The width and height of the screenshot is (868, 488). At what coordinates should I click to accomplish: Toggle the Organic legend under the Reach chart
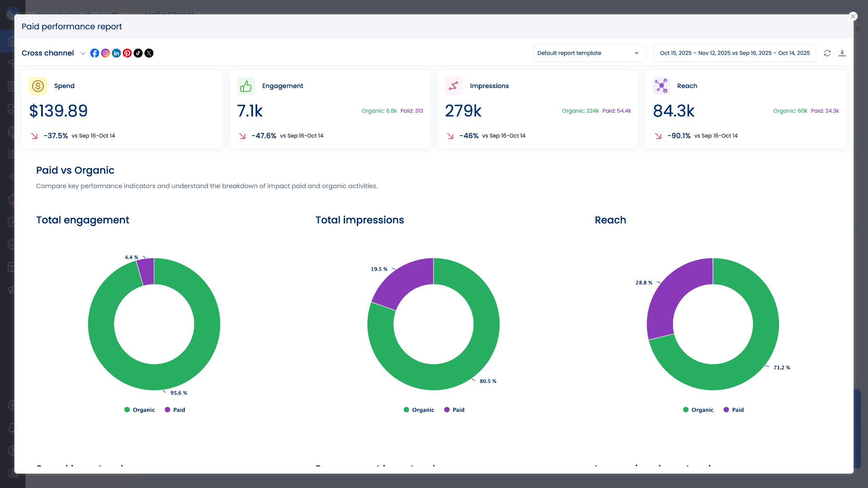click(x=698, y=410)
